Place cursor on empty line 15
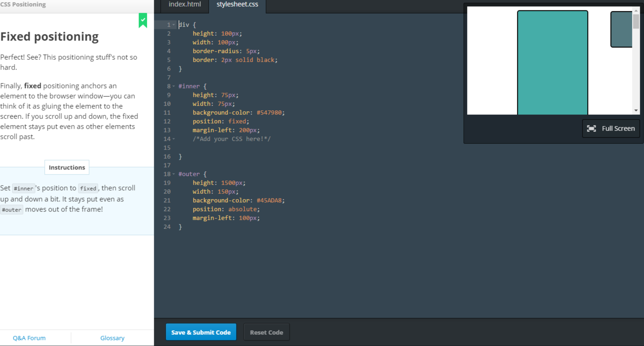The height and width of the screenshot is (346, 644). (216, 148)
